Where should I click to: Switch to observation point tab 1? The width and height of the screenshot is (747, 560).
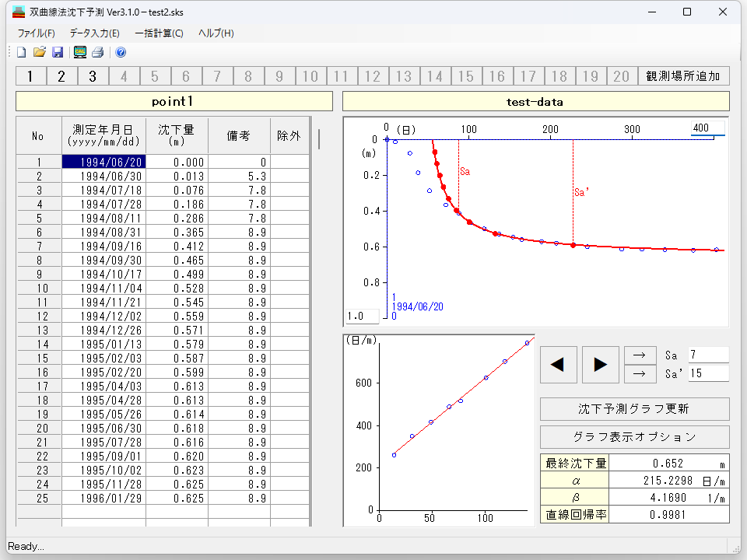[30, 76]
